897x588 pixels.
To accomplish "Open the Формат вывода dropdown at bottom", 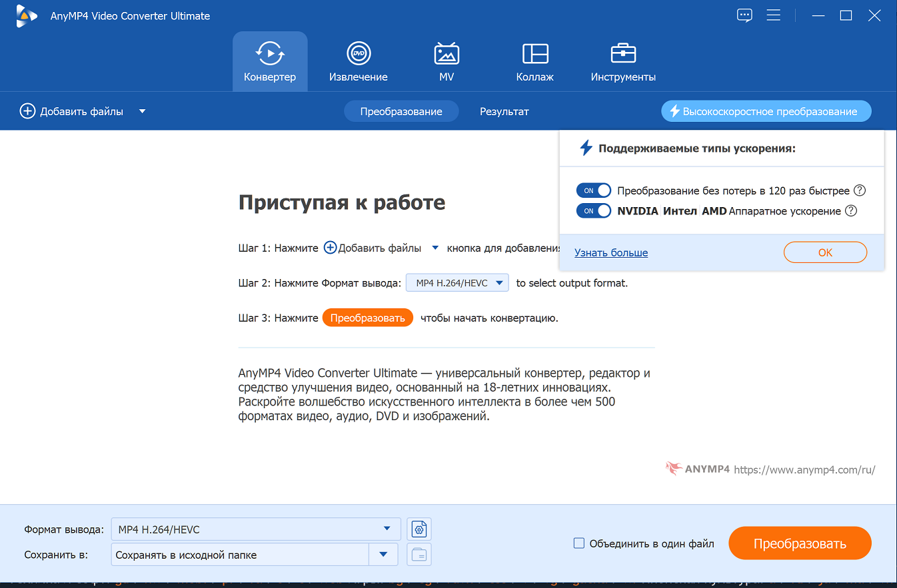I will coord(256,529).
